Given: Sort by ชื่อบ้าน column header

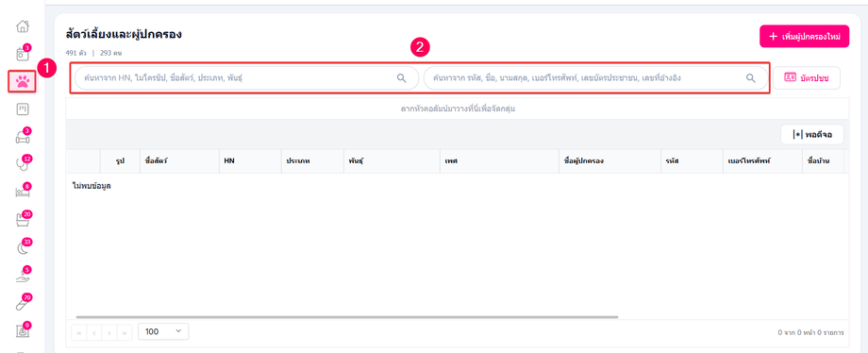Looking at the screenshot, I should pyautogui.click(x=823, y=160).
